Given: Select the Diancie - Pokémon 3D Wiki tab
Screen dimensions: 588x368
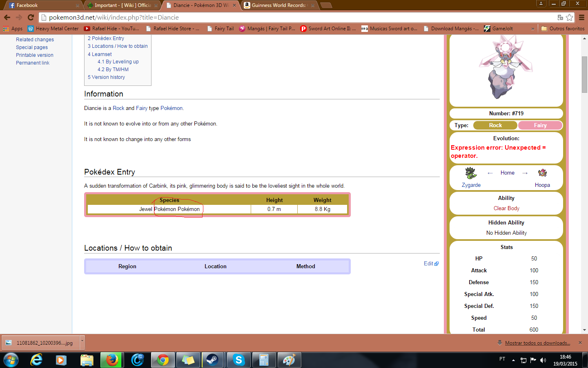Looking at the screenshot, I should (x=200, y=5).
